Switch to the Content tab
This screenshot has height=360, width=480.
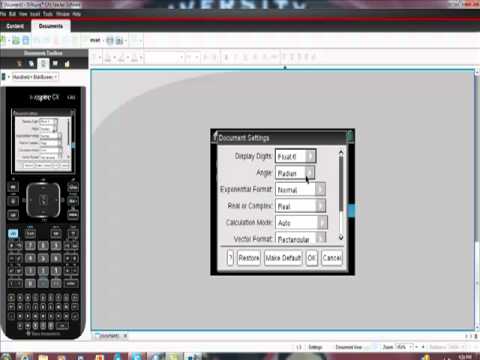[15, 26]
